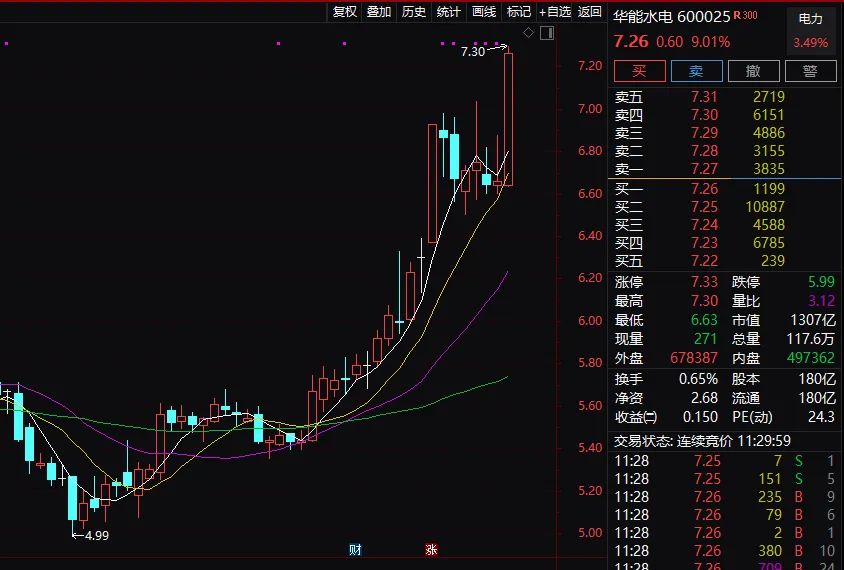Click the diamond marker icon above the chart

[529, 33]
